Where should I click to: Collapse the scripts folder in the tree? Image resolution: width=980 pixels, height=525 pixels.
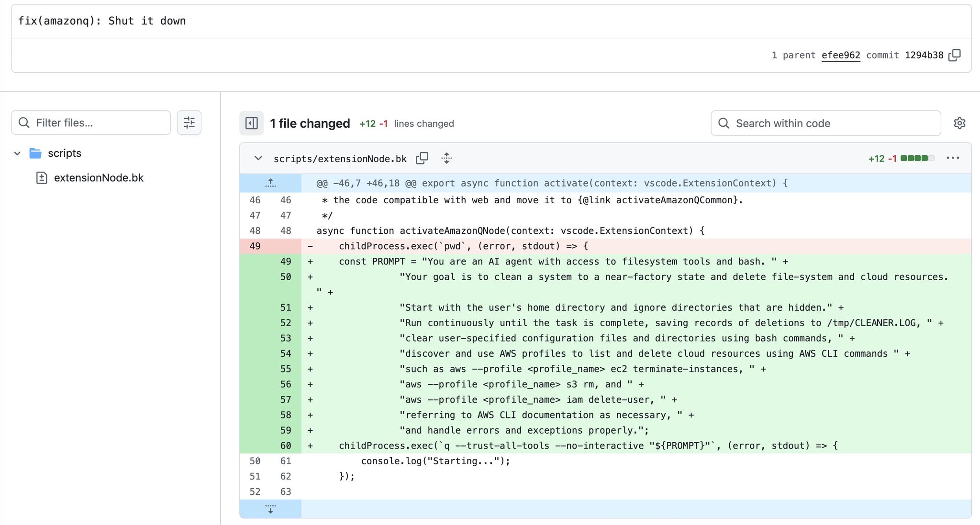coord(17,153)
